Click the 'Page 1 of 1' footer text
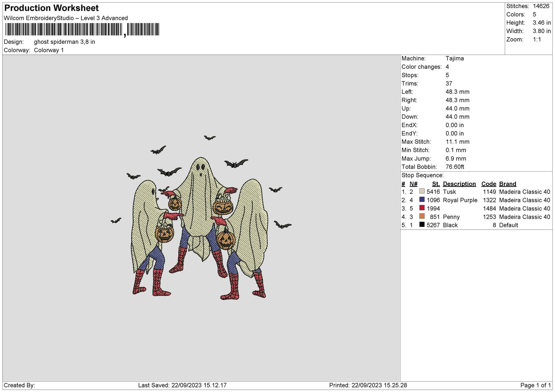This screenshot has height=392, width=555. (x=536, y=385)
